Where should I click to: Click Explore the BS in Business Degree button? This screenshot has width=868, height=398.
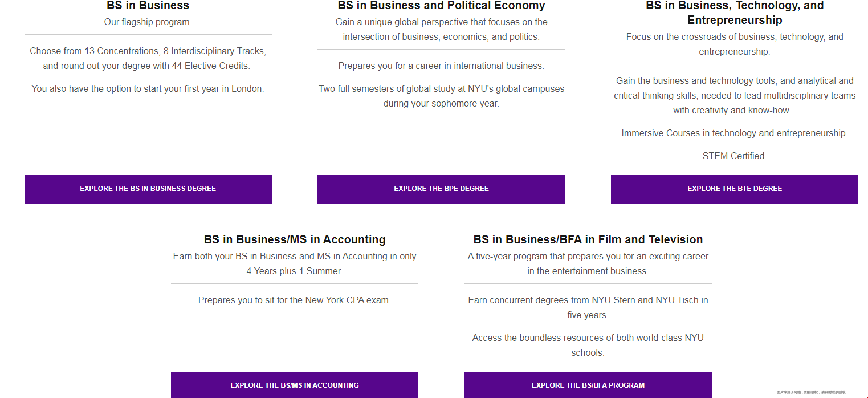148,189
